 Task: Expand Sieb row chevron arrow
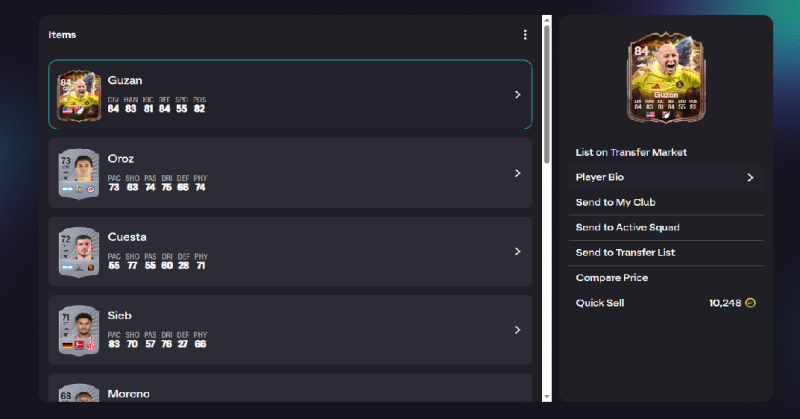click(x=517, y=330)
